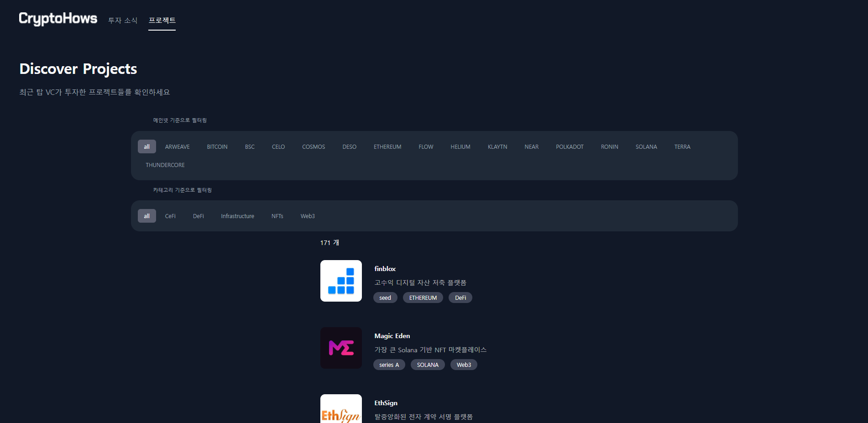868x423 pixels.
Task: Click the 'series A' tag on Magic Eden
Action: tap(389, 365)
